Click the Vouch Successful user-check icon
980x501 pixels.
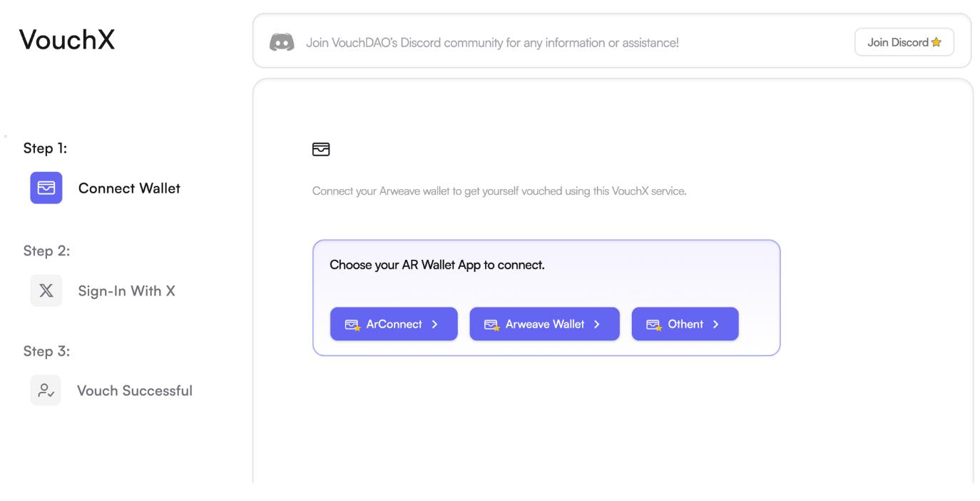click(x=46, y=390)
